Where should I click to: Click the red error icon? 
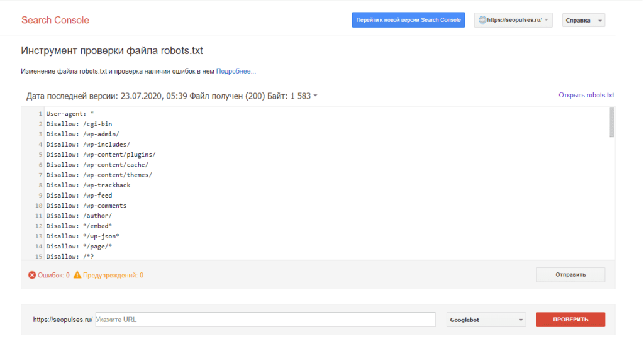point(32,275)
